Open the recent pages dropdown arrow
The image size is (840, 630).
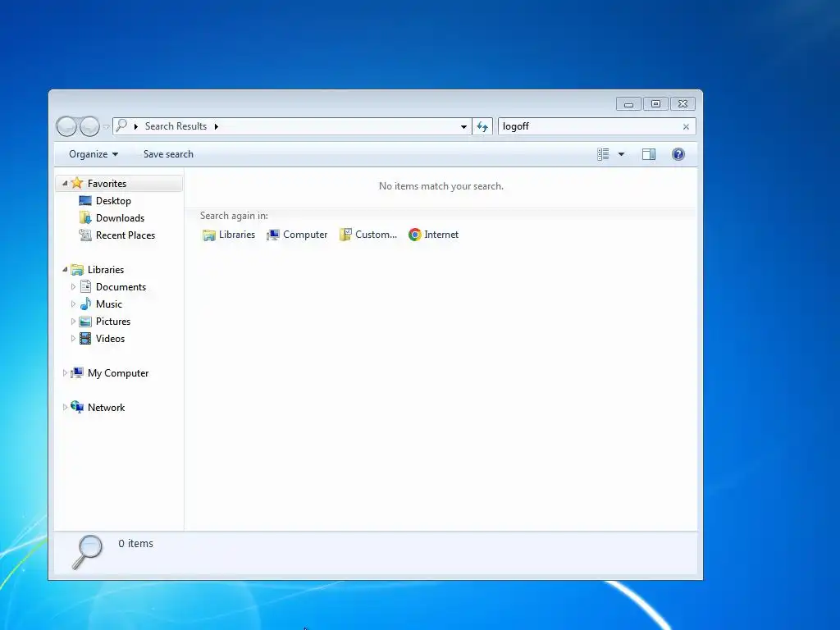point(106,127)
